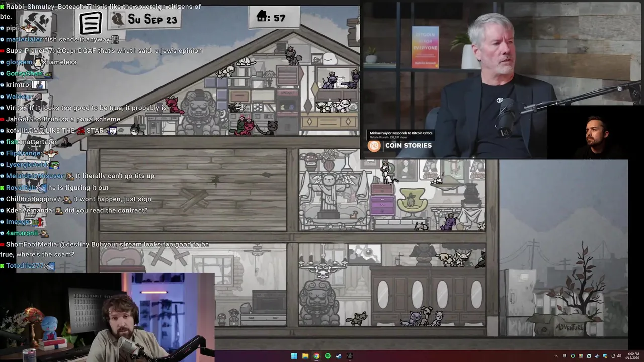Viewport: 644px width, 362px height.
Task: Click chat username Rabbi_Shmuley_Boteach
Action: click(46, 7)
